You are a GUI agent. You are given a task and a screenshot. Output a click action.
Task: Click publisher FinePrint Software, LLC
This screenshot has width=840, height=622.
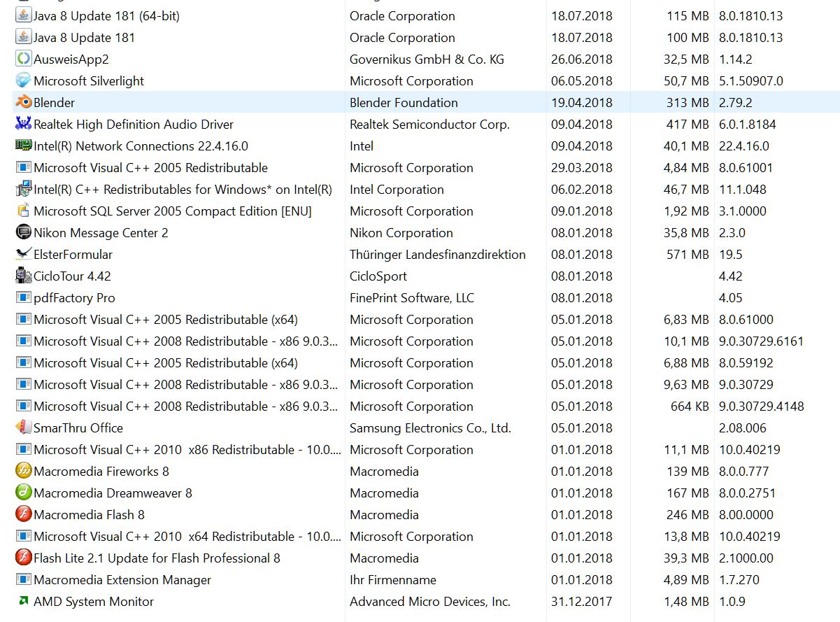412,297
